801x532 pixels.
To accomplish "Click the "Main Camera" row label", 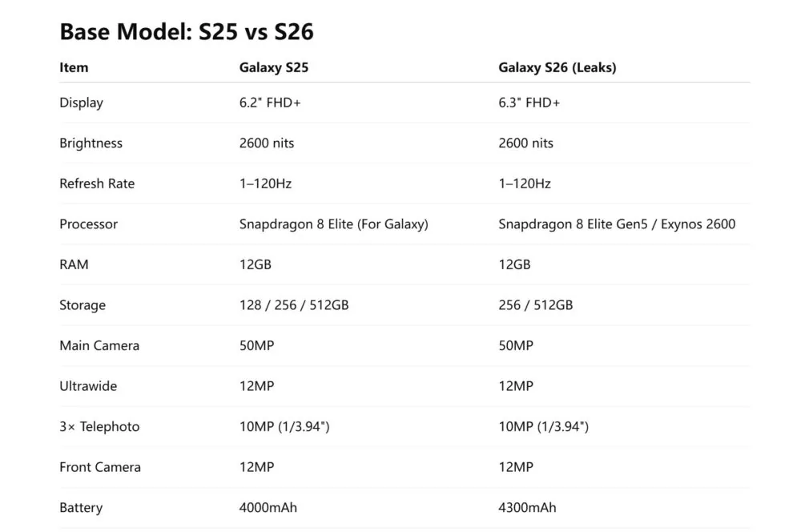I will [x=99, y=345].
